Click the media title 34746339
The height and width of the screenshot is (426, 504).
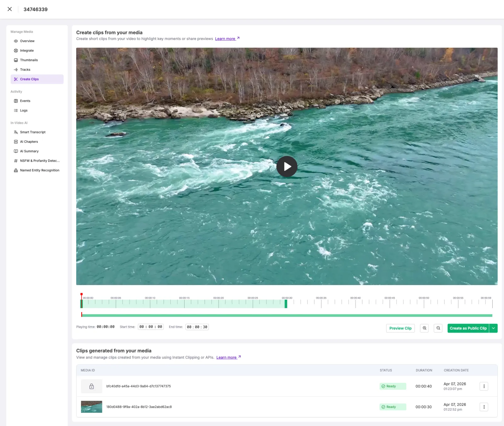click(36, 9)
